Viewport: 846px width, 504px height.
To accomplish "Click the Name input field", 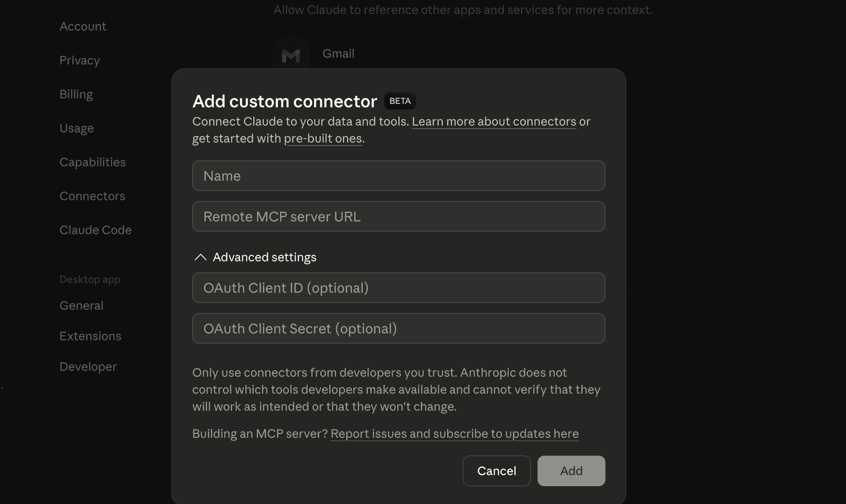I will pos(398,176).
